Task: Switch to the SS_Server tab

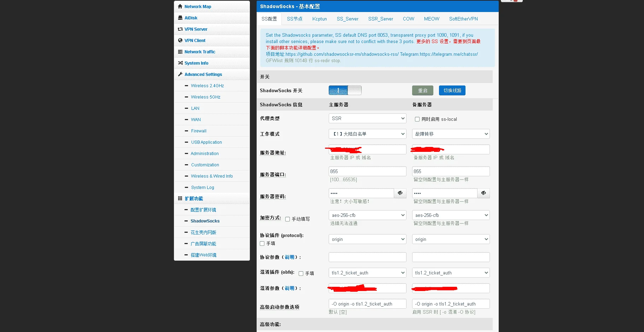Action: pos(347,19)
